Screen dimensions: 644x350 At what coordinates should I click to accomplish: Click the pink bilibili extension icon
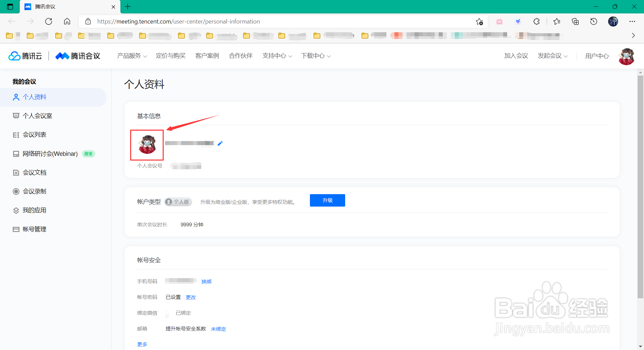499,21
